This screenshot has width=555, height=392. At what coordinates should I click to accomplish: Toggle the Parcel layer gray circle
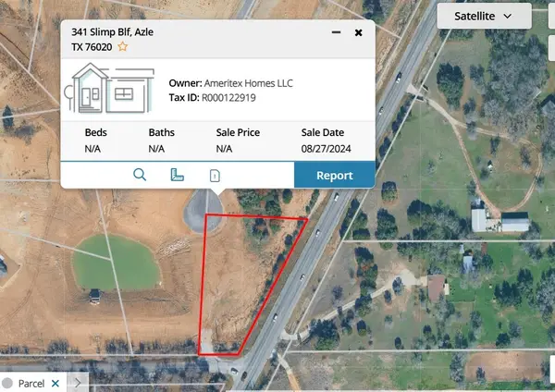tap(7, 383)
